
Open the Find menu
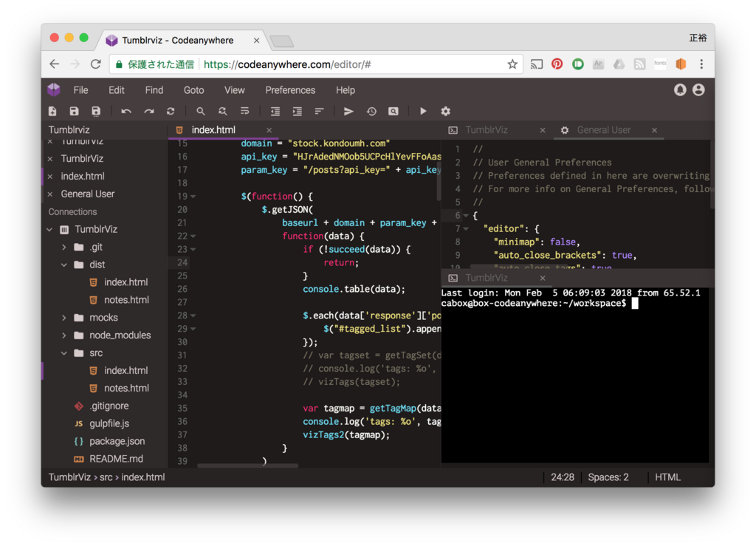tap(154, 90)
